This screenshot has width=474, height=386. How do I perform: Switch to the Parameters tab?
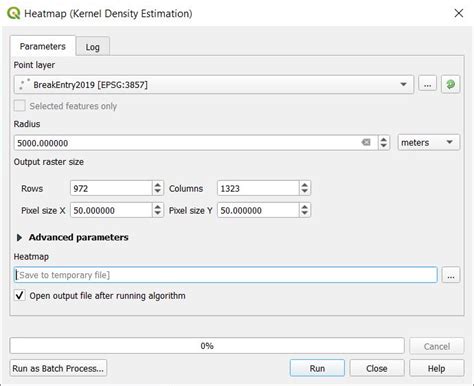point(42,46)
